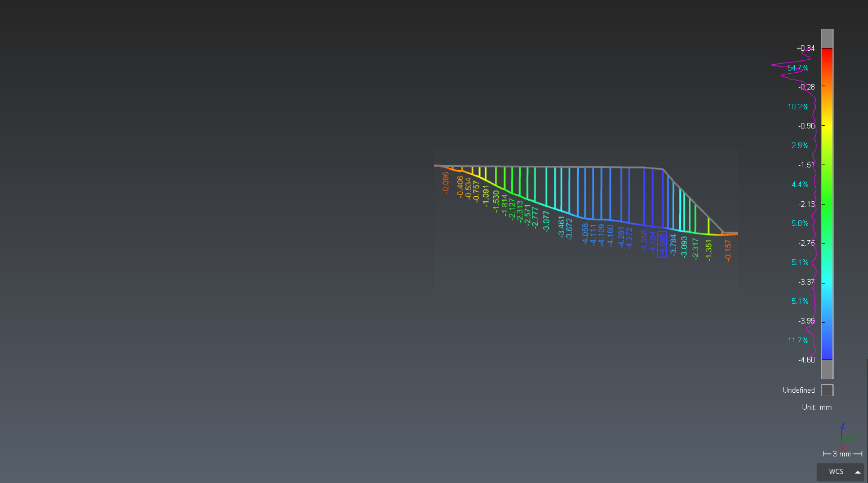Click the -1.351 deviation annotation
Viewport: 868px width, 483px height.
click(x=709, y=250)
